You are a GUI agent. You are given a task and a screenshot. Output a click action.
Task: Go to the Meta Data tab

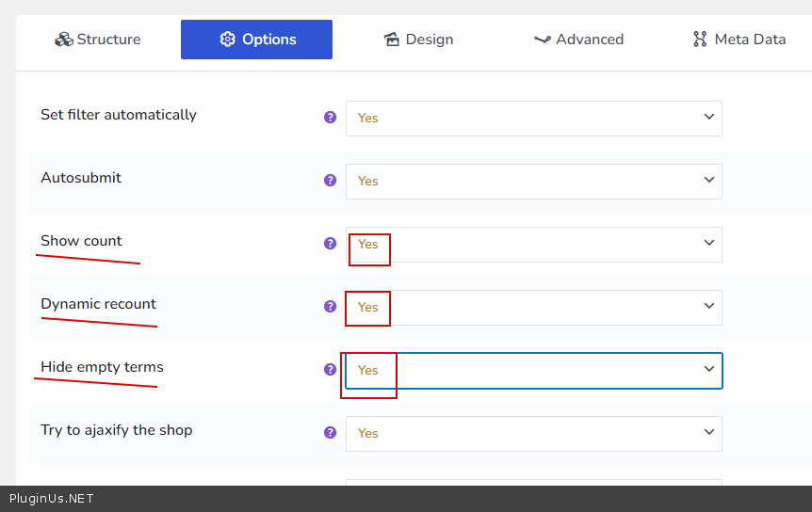tap(739, 40)
